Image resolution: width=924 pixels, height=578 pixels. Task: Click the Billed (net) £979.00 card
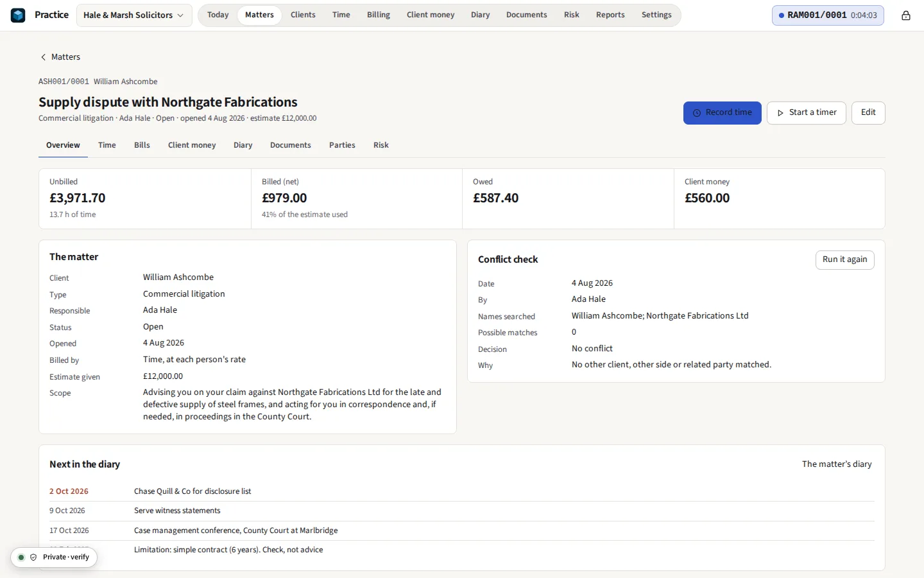357,198
